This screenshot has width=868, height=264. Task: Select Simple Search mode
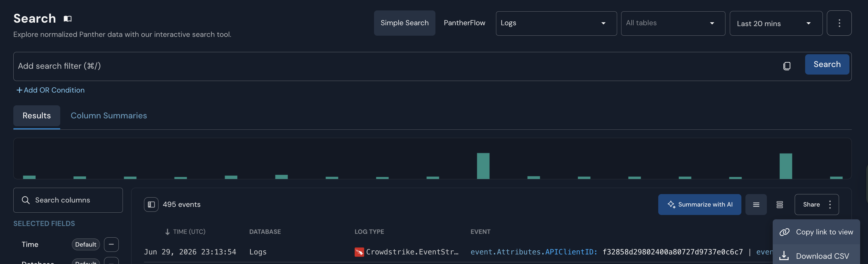[404, 23]
